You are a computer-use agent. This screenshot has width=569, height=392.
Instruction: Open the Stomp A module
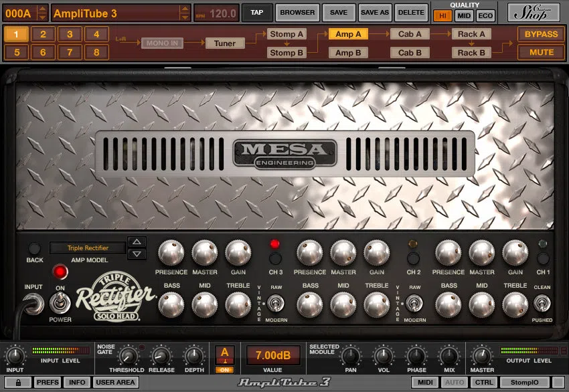pyautogui.click(x=287, y=34)
